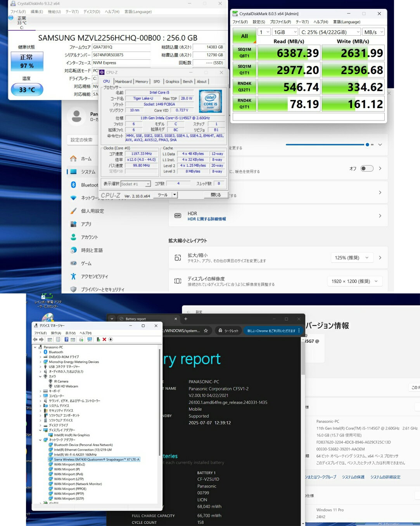Switch to the Memory tab in CPU-Z

coord(142,82)
